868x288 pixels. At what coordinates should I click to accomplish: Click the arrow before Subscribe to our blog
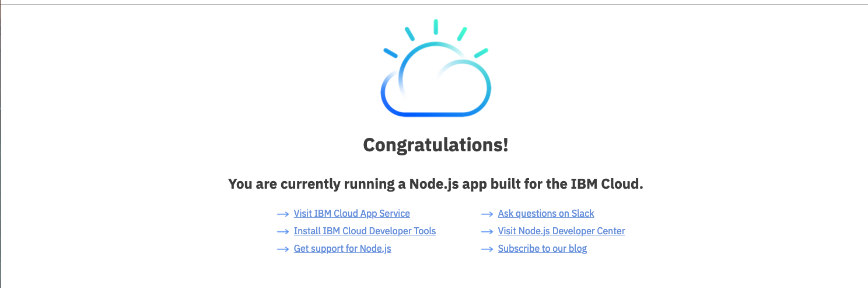[x=487, y=249]
